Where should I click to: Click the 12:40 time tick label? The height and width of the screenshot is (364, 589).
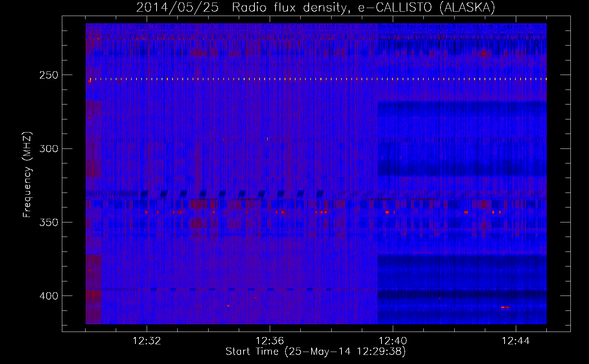click(393, 341)
